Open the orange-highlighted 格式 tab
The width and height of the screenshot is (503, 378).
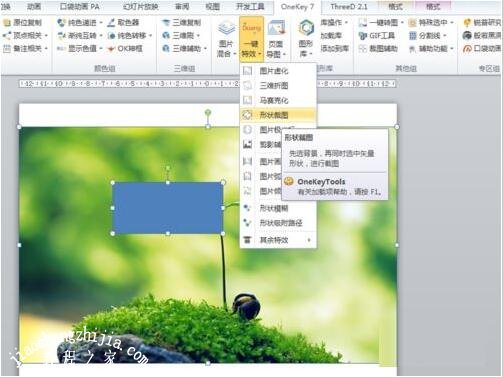tap(395, 7)
